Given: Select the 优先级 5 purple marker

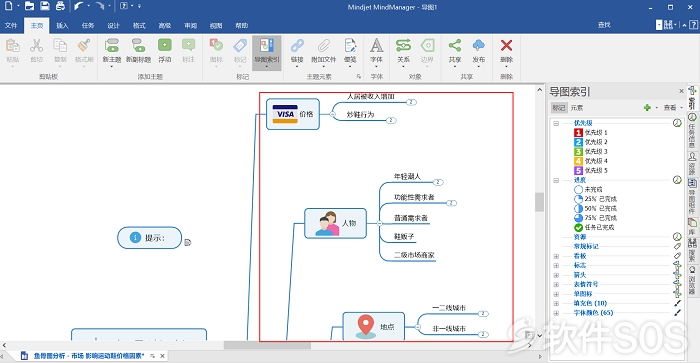Looking at the screenshot, I should point(578,170).
